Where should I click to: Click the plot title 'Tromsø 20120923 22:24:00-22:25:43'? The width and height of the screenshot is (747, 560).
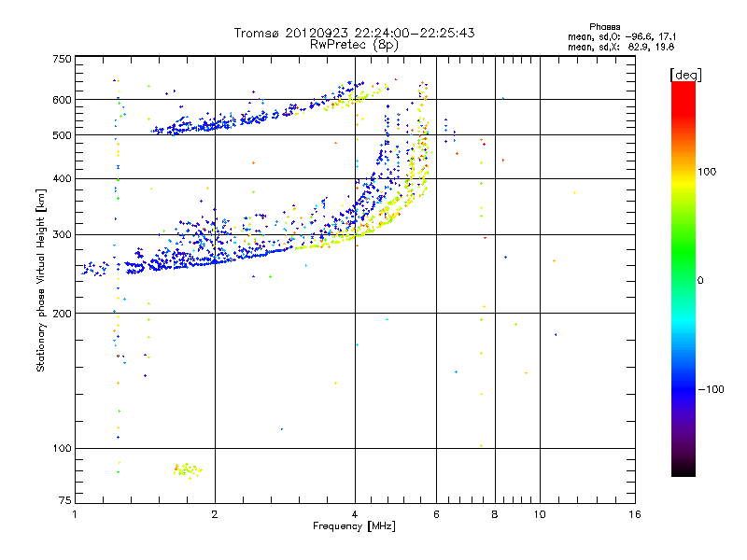point(354,33)
